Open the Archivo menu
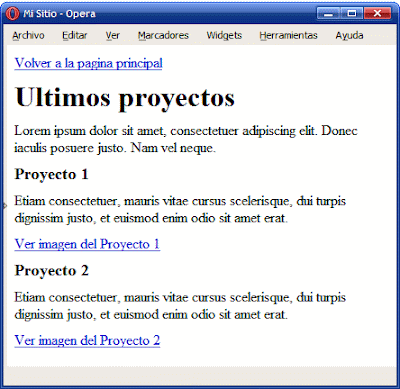The height and width of the screenshot is (389, 400). pos(28,35)
